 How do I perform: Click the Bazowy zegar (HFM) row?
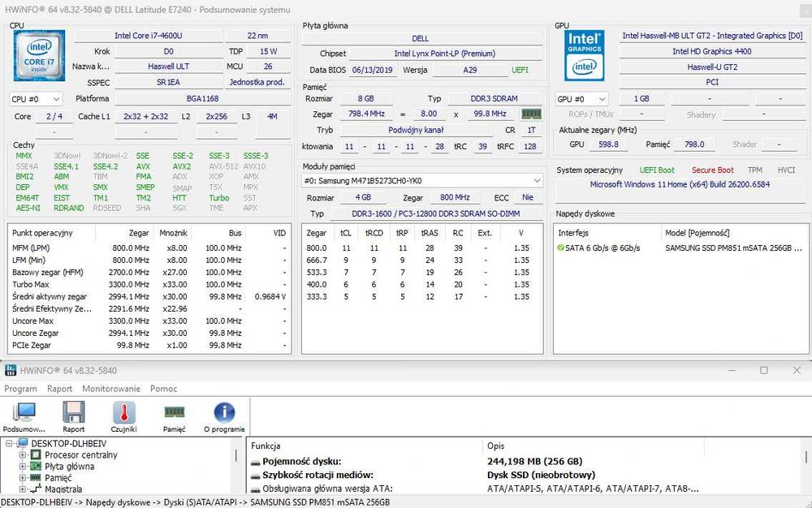tap(149, 272)
